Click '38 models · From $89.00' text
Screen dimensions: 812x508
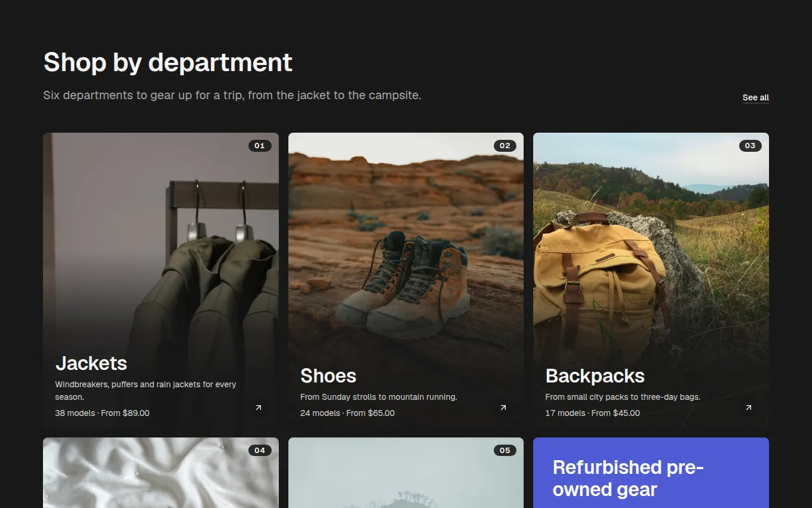pyautogui.click(x=102, y=413)
